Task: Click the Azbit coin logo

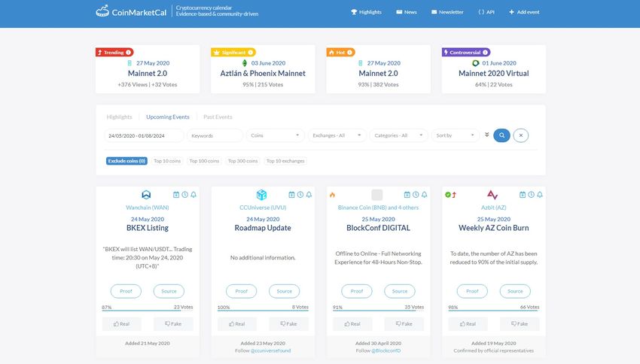Action: coord(492,195)
